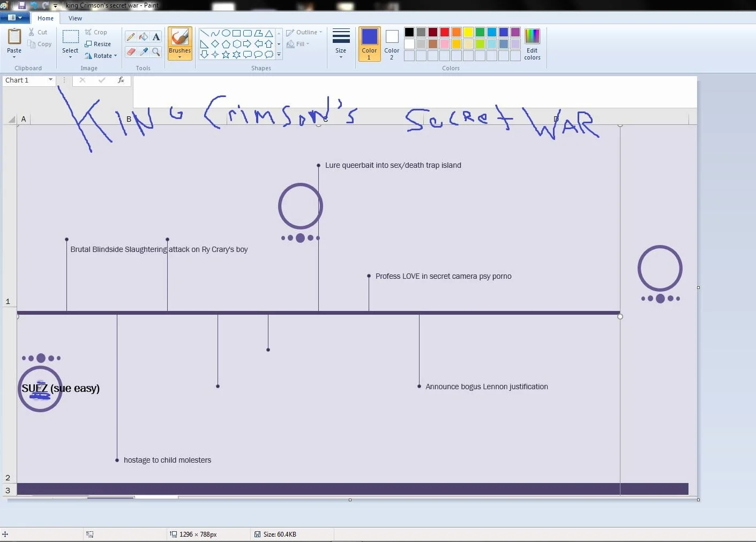Click the Paste clipboard icon
The image size is (756, 542).
(x=14, y=37)
